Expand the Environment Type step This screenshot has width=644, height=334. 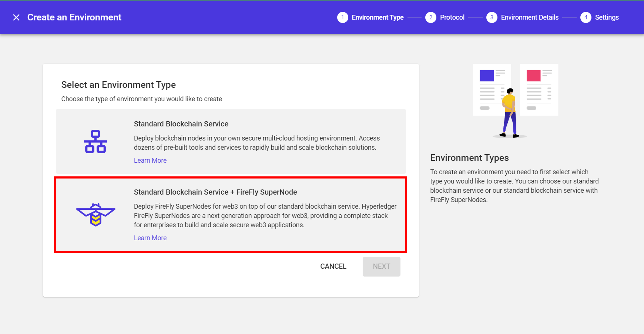pyautogui.click(x=377, y=17)
